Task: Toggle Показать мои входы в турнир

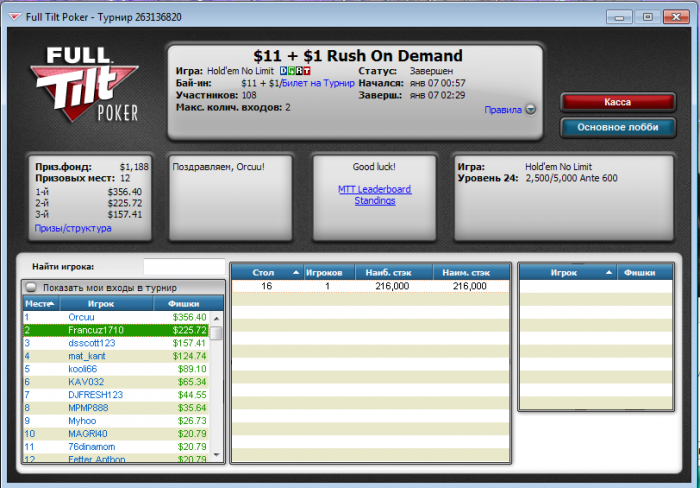Action: pyautogui.click(x=31, y=287)
